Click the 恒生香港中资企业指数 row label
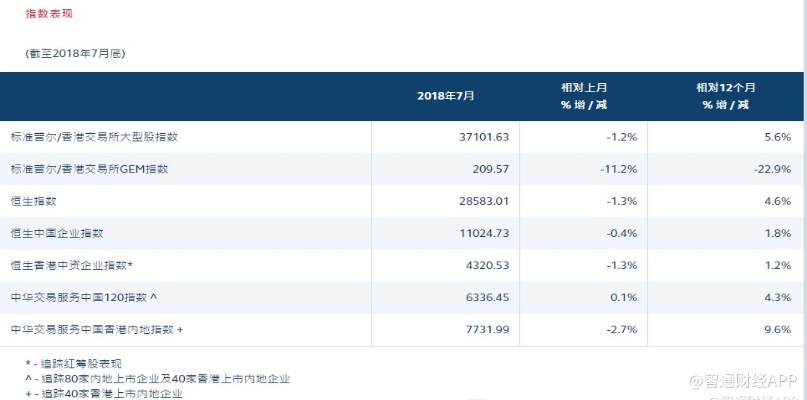Viewport: 807px width, 400px height. tap(71, 265)
